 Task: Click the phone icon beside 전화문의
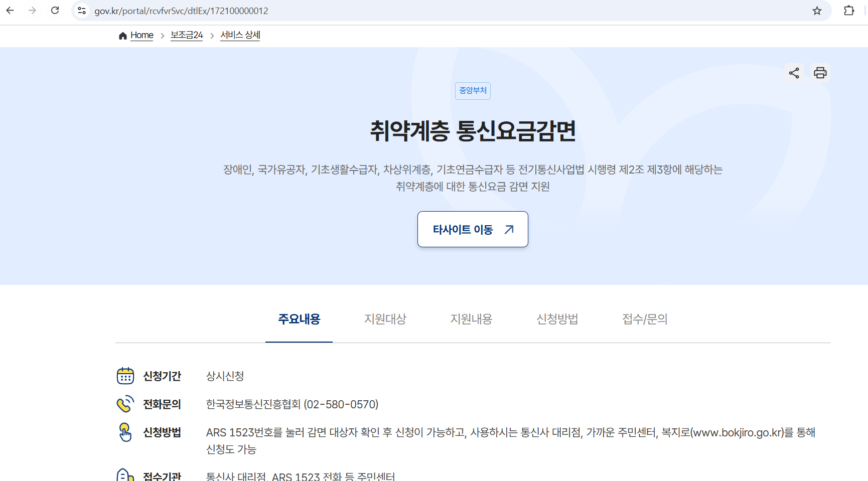[124, 404]
